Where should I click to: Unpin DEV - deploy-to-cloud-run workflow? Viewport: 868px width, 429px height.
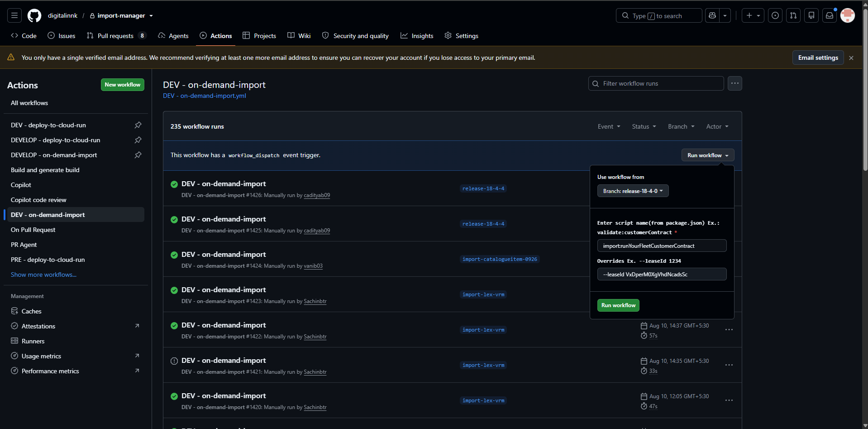(138, 125)
